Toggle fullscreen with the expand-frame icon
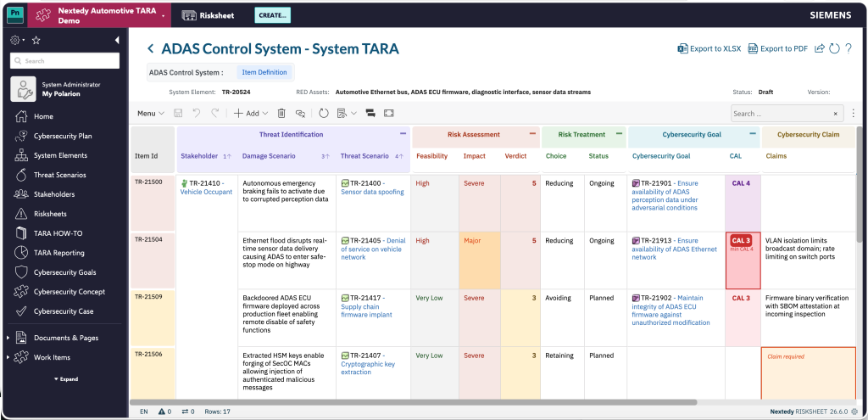The width and height of the screenshot is (868, 420). click(x=388, y=113)
